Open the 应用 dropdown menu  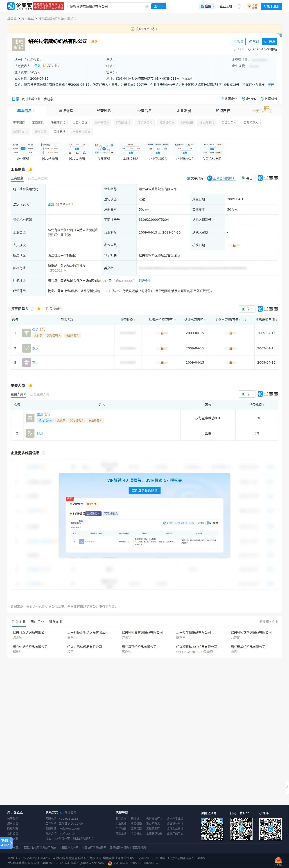(x=207, y=6)
